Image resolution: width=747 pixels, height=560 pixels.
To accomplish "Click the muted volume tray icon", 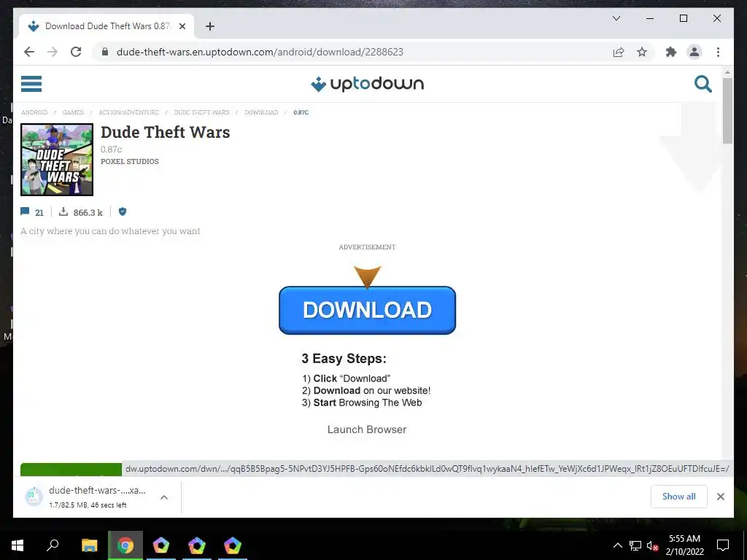I will [652, 545].
